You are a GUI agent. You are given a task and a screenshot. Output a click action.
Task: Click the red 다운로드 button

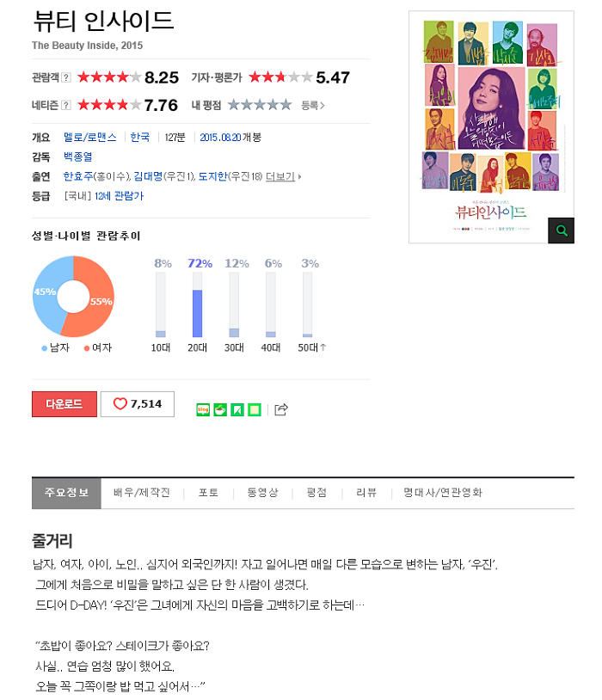point(64,404)
